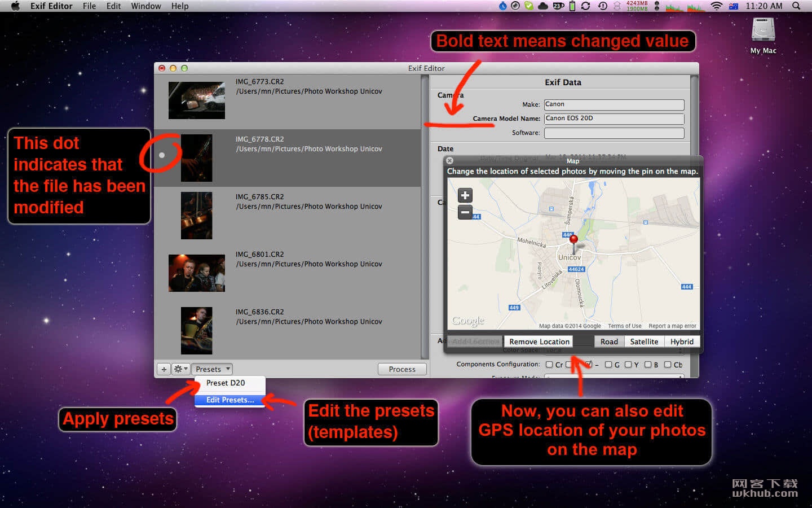Open the gear action menu
This screenshot has height=508, width=812.
[x=180, y=369]
